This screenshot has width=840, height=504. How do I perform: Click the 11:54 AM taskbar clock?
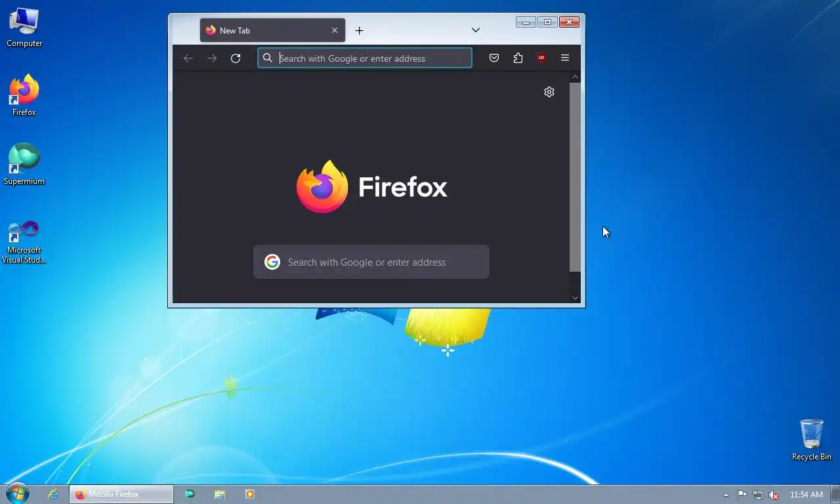point(806,495)
